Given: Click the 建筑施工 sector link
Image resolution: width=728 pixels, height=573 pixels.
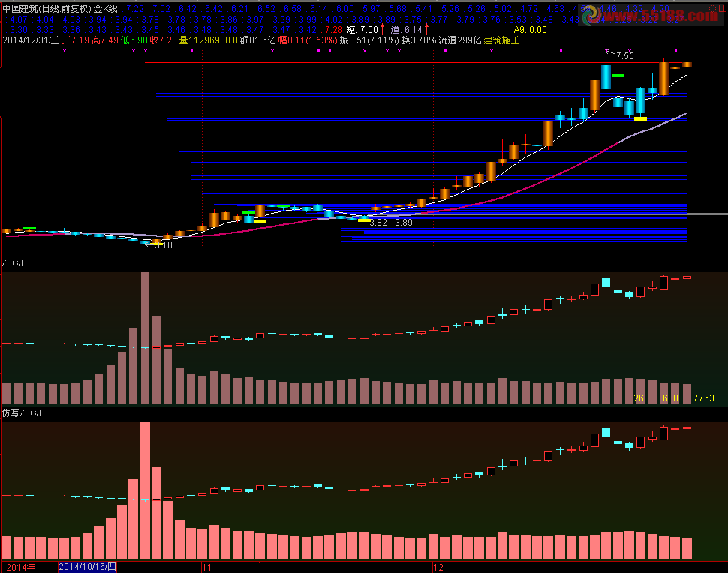Looking at the screenshot, I should click(501, 40).
